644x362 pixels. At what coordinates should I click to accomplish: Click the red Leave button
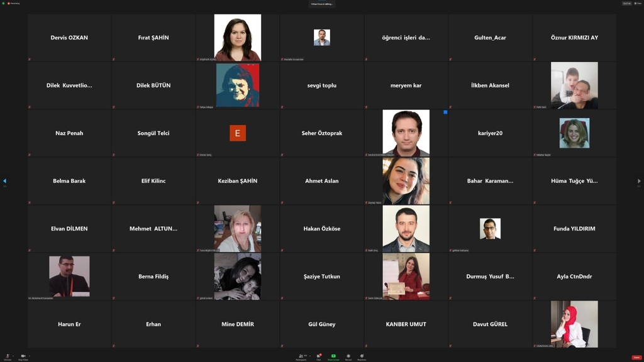click(x=636, y=357)
